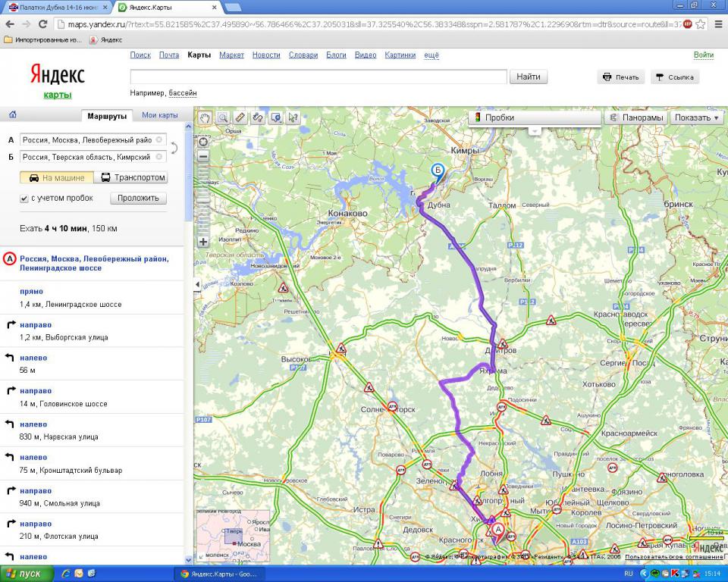Select the ruler distance measuring tool
Viewport: 728px width, 582px height.
point(240,118)
